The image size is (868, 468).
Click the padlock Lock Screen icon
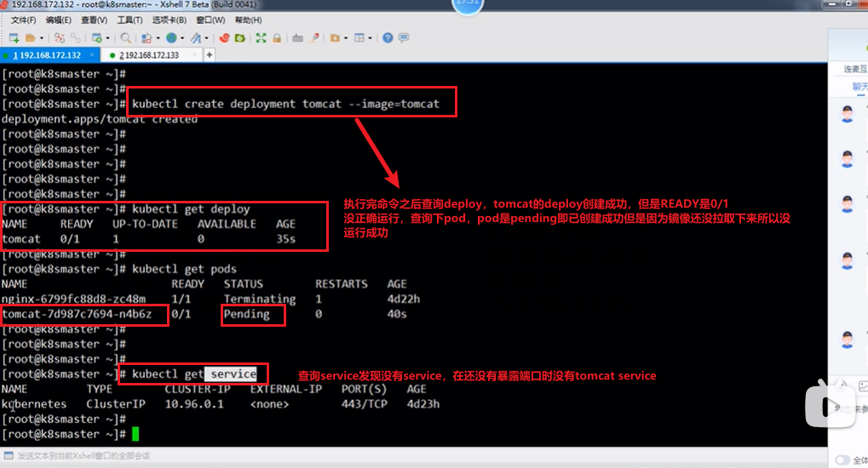click(x=277, y=37)
